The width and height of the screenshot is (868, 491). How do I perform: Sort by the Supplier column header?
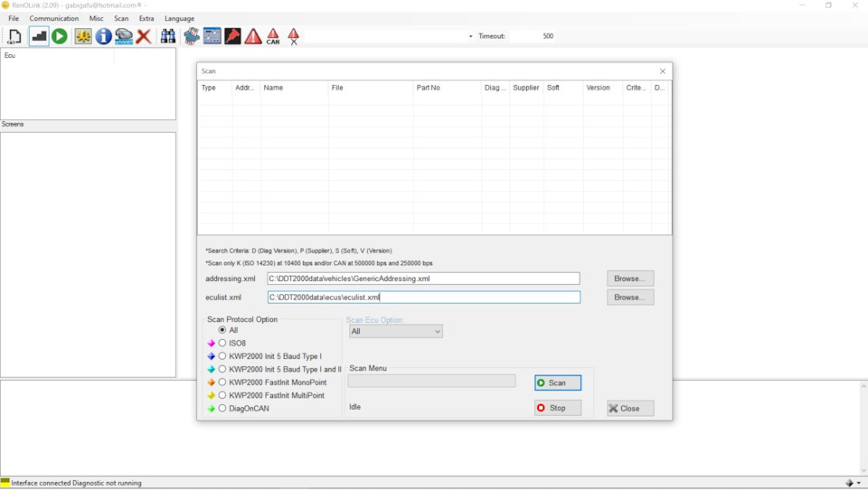click(x=526, y=88)
